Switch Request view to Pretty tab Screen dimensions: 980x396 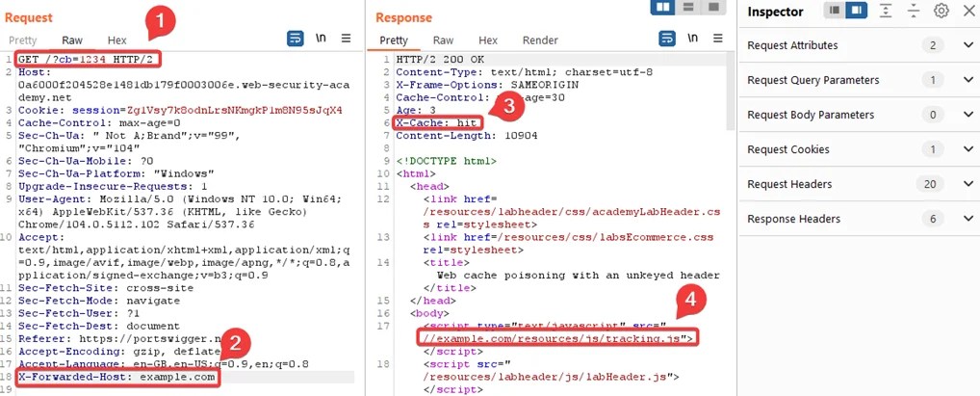pos(22,40)
